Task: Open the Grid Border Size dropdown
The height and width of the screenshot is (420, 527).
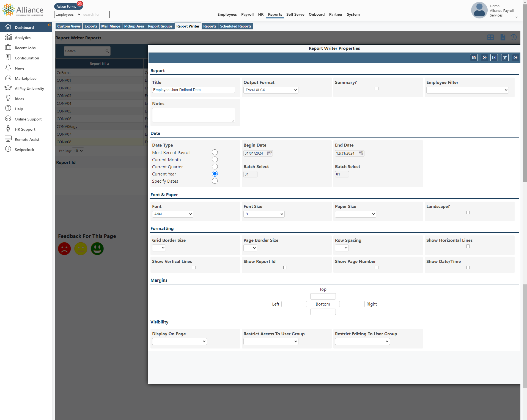Action: click(x=159, y=248)
